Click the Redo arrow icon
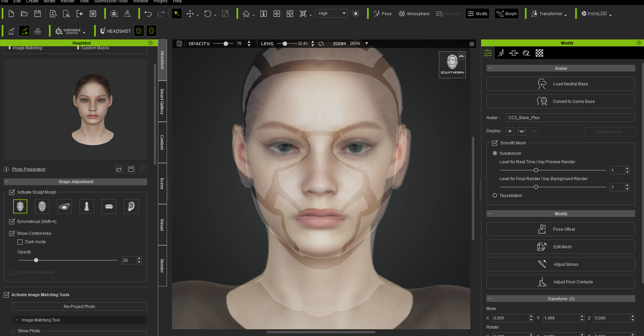644x336 pixels. (161, 13)
